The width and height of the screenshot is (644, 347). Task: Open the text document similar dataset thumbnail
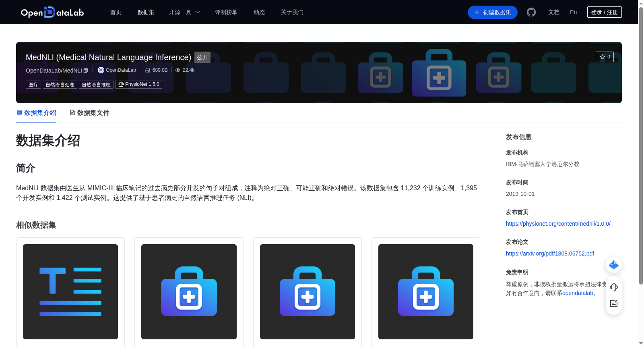[70, 292]
